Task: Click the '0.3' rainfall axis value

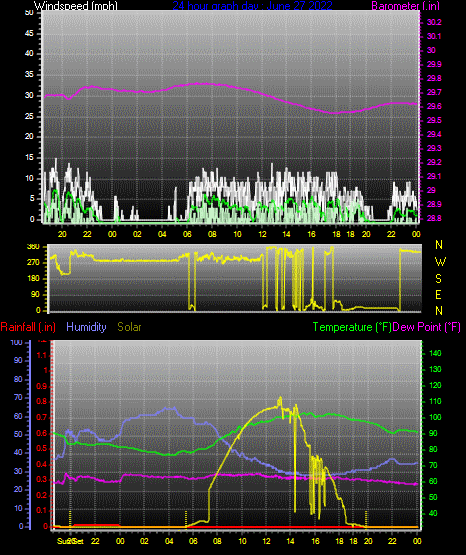Action: pyautogui.click(x=41, y=480)
